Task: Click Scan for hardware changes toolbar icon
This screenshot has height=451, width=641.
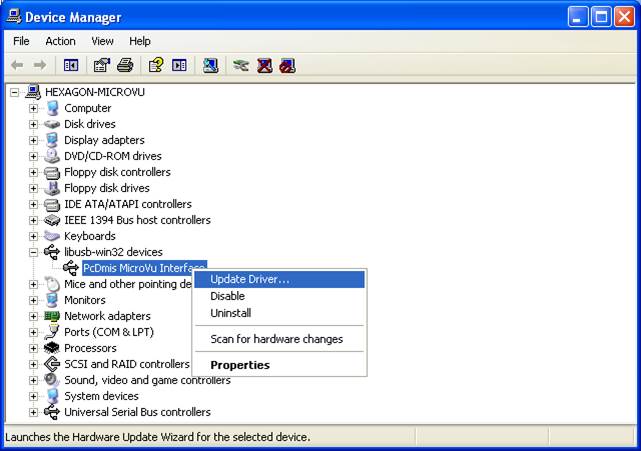Action: [x=210, y=65]
